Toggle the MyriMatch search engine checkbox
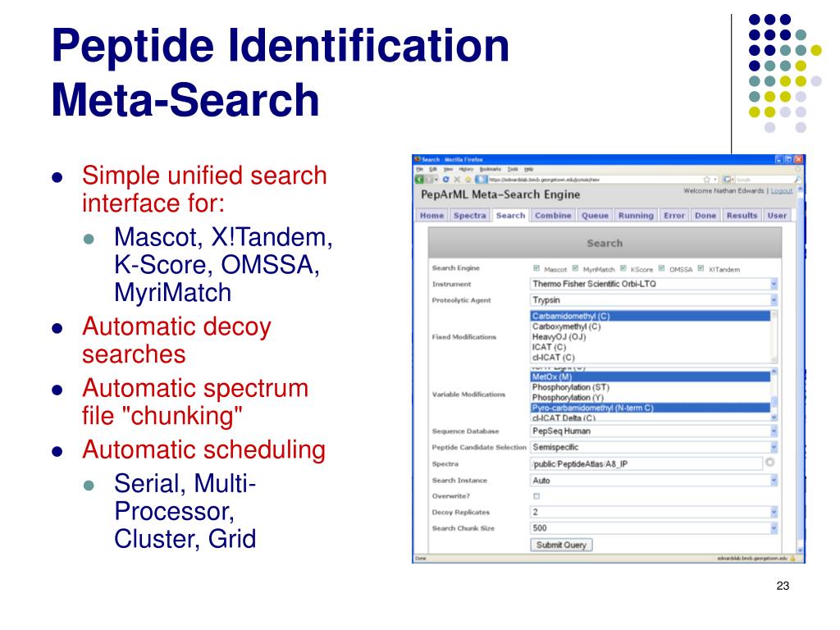The height and width of the screenshot is (630, 840). pos(575,268)
